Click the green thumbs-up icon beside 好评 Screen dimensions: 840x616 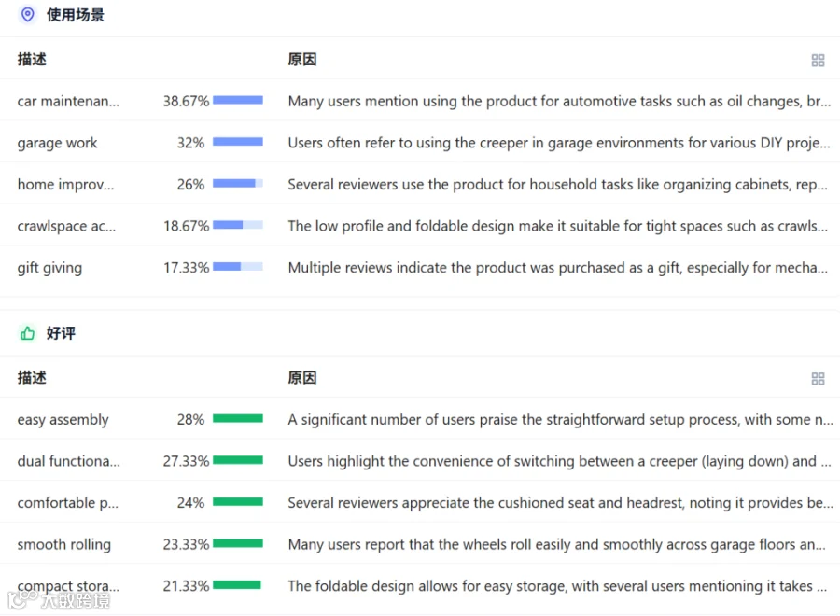(27, 333)
